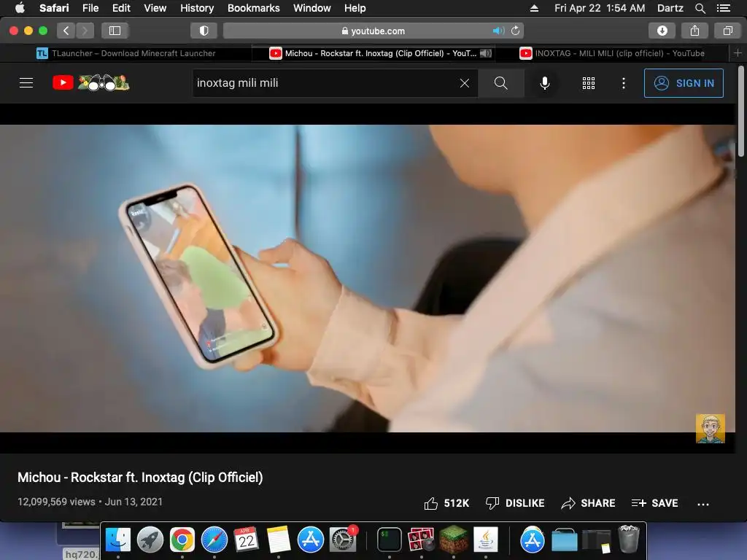This screenshot has height=560, width=747.
Task: Toggle the Safari sidebar button
Action: [115, 31]
